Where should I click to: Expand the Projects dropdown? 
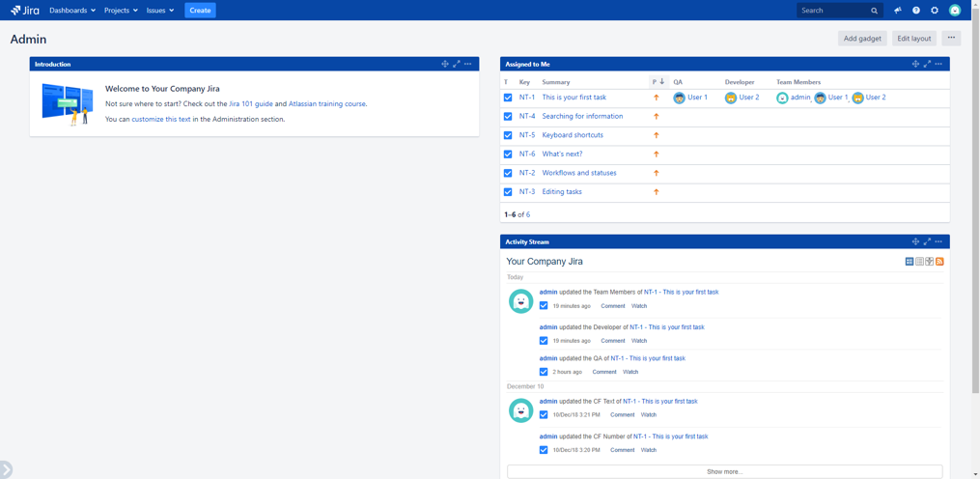(x=121, y=11)
